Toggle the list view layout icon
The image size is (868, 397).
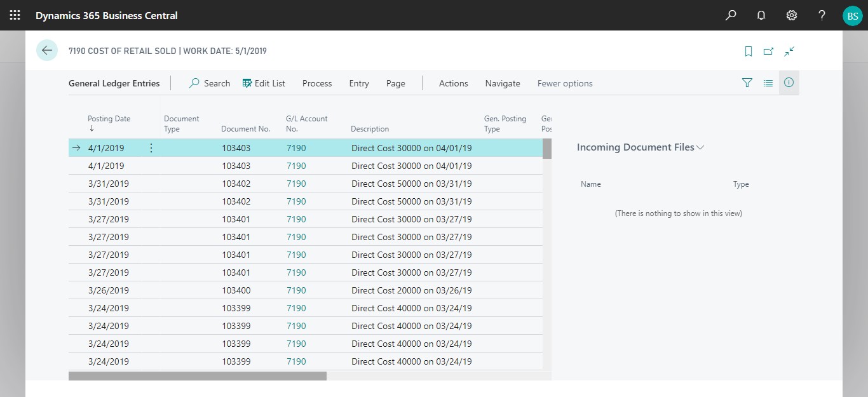tap(768, 83)
